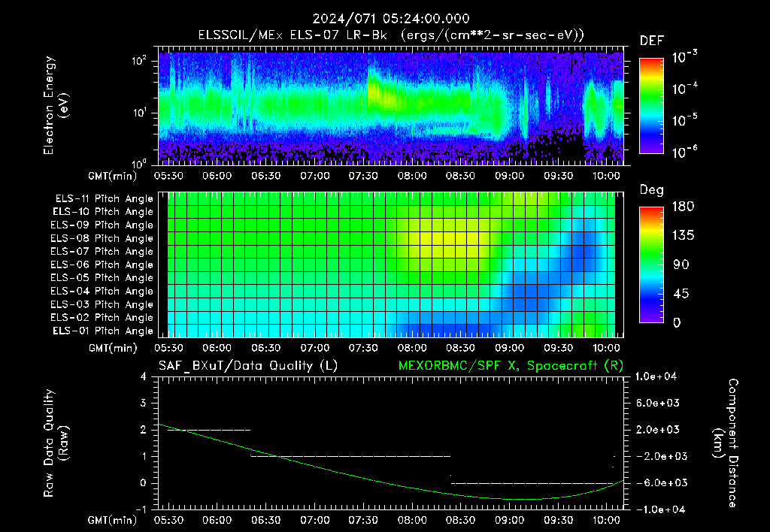The height and width of the screenshot is (532, 770).
Task: Click the data quality line segment at level 1
Action: tap(350, 456)
